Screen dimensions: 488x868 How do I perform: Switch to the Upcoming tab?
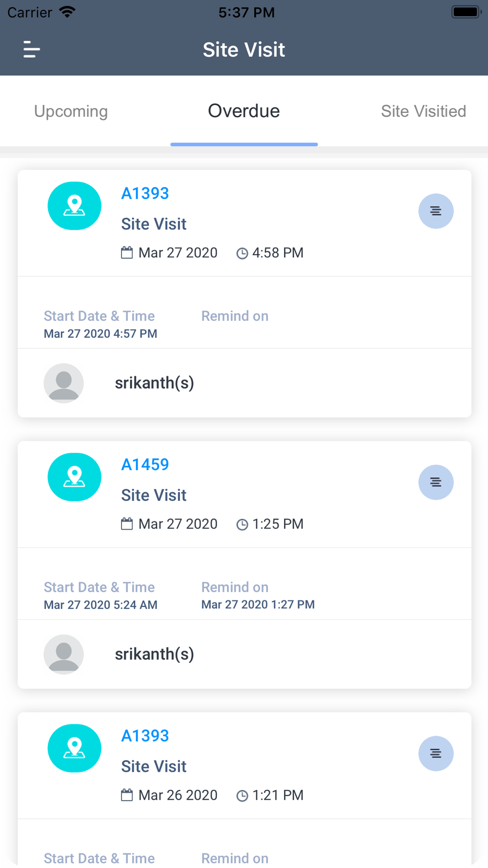point(71,111)
